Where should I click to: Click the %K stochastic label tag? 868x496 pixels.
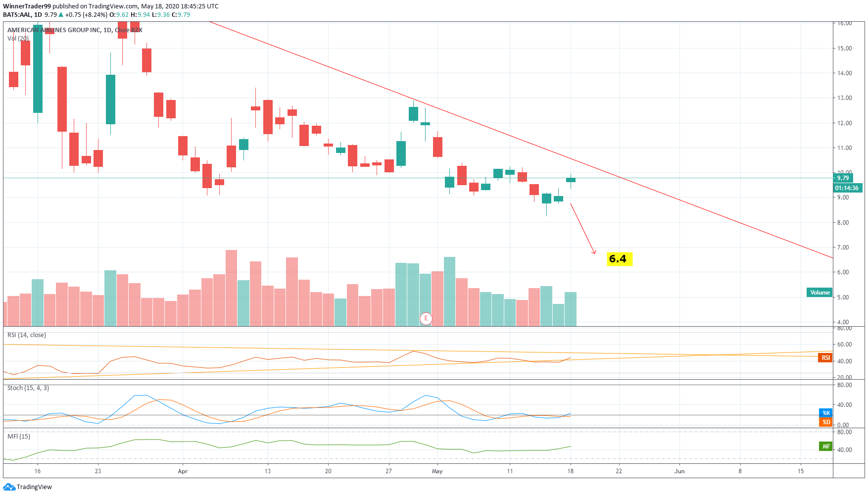[x=825, y=413]
